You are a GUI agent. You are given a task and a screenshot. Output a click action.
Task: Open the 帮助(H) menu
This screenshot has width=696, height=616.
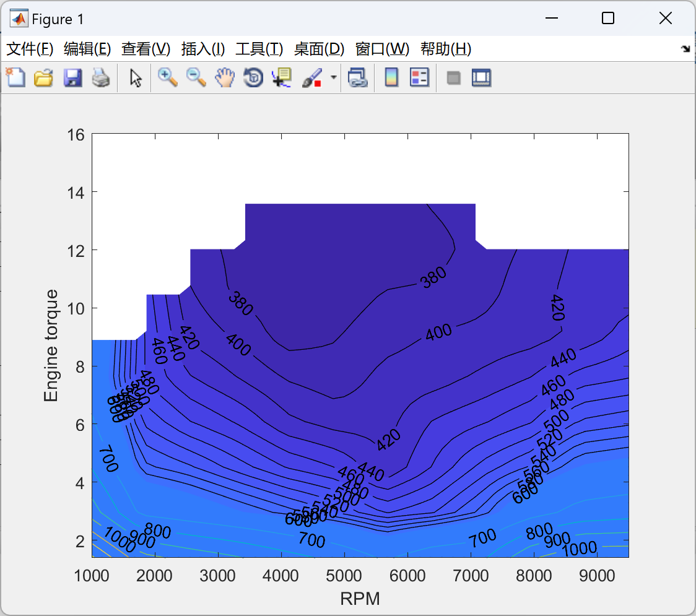click(x=446, y=49)
